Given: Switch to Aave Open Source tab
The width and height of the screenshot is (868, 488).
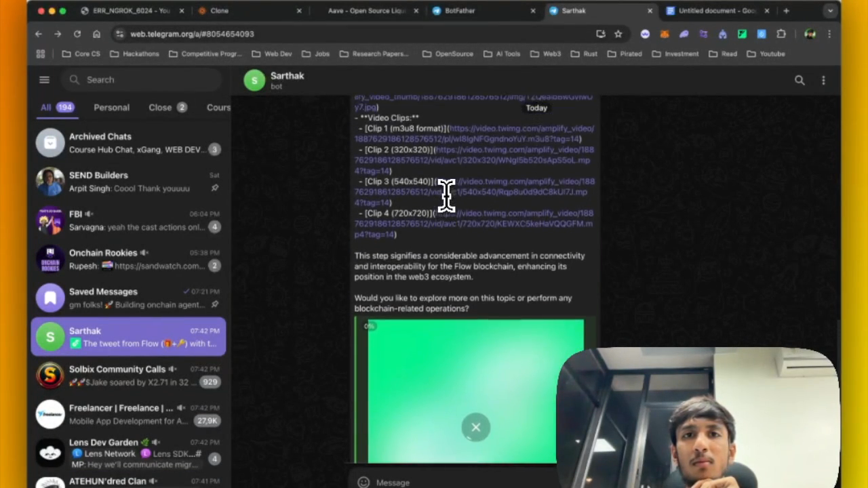Looking at the screenshot, I should (x=366, y=11).
